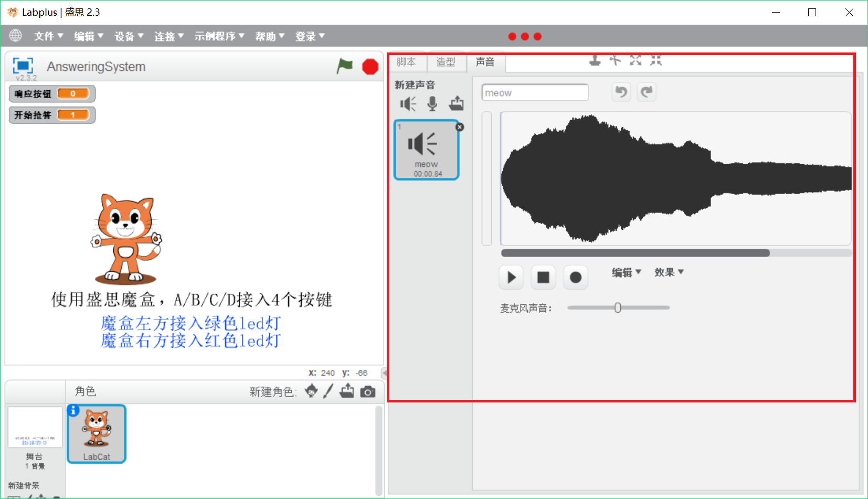Select the duplicate stamp tool
The width and height of the screenshot is (868, 499).
(595, 60)
